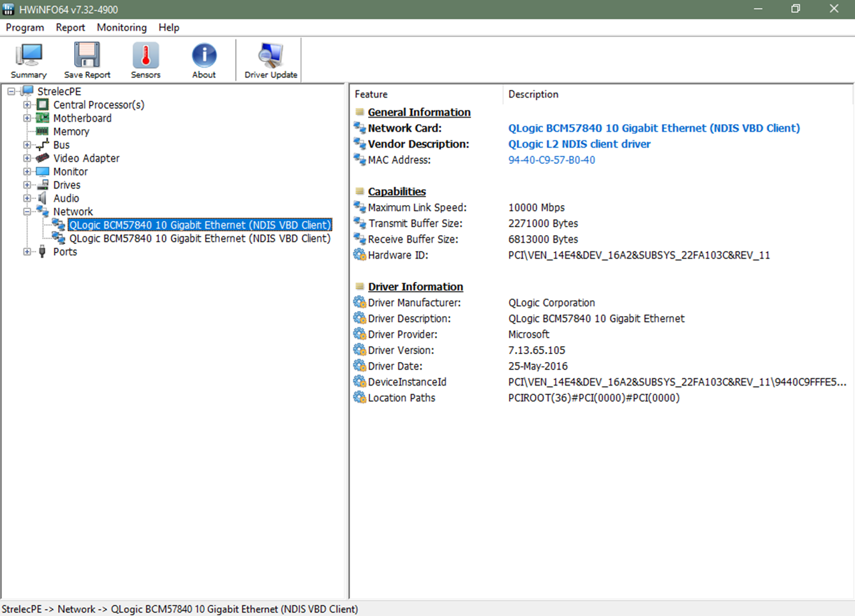The image size is (855, 616).
Task: Click the Description column header
Action: [x=533, y=94]
